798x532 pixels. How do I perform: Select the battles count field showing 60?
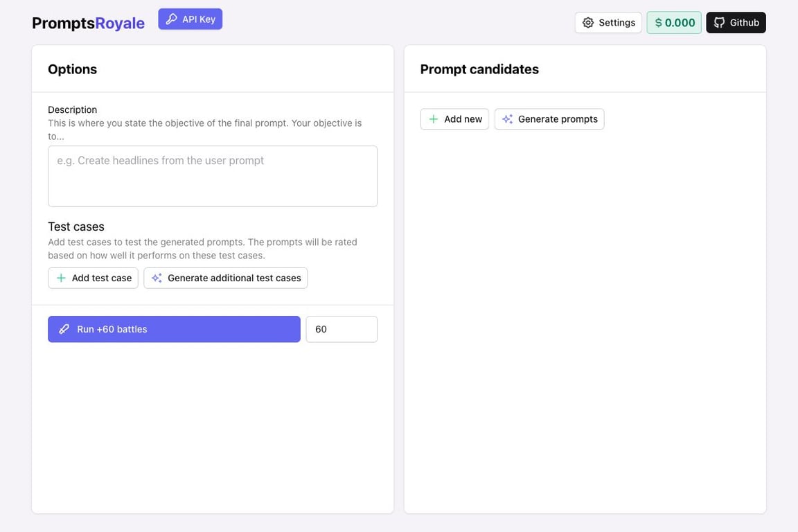[342, 329]
